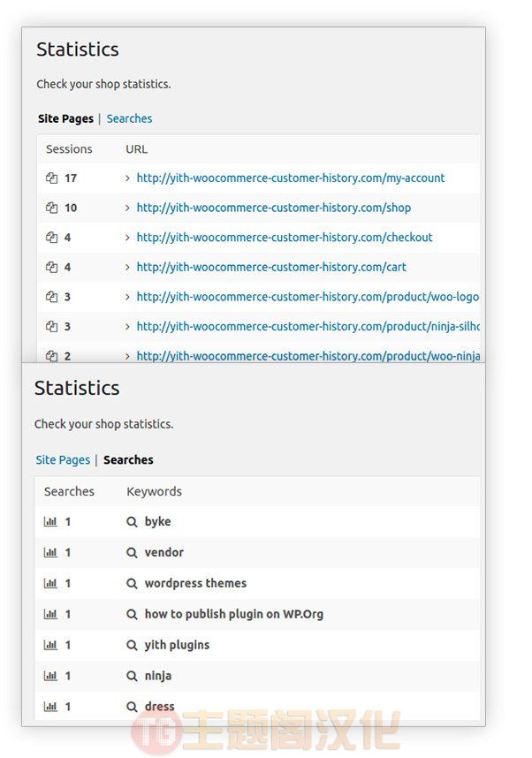The height and width of the screenshot is (758, 532).
Task: Select bold Searches tab in lower panel
Action: pos(128,459)
